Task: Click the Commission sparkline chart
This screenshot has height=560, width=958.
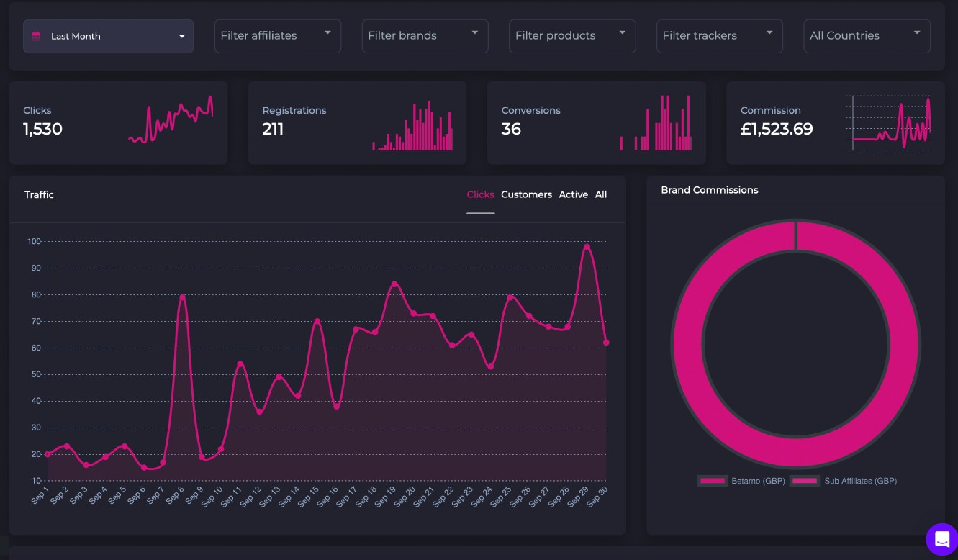Action: tap(889, 123)
